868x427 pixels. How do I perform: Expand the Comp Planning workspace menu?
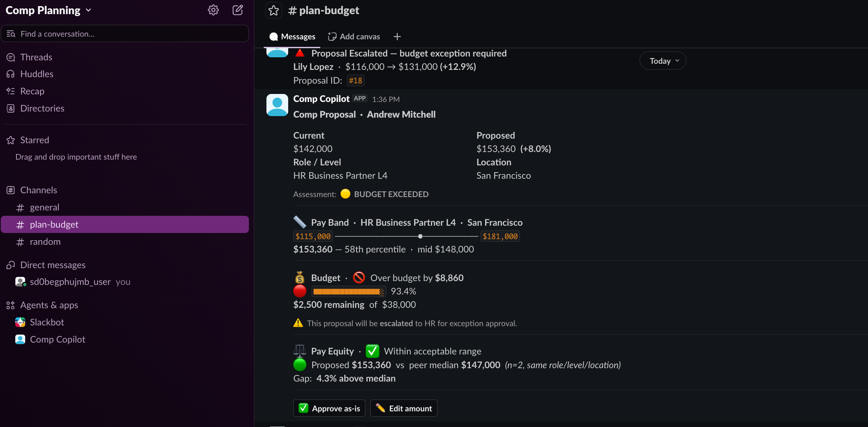pos(48,10)
